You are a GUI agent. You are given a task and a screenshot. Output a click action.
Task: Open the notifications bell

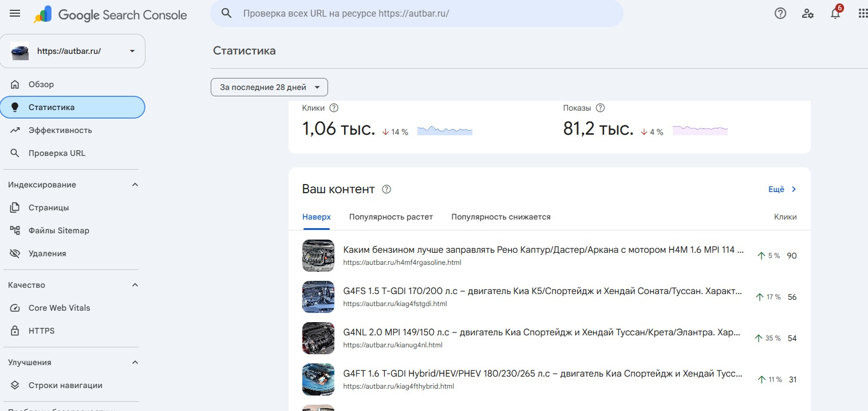pyautogui.click(x=835, y=13)
